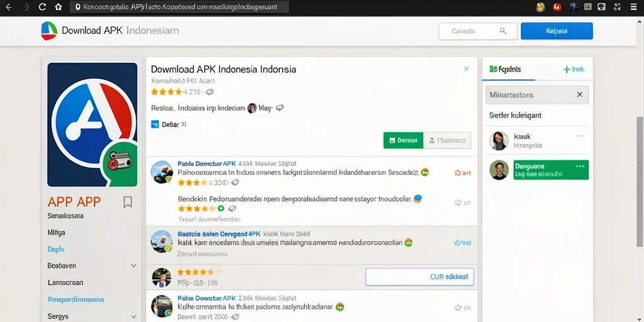The width and height of the screenshot is (644, 322).
Task: Click the address bar URL field
Action: (179, 7)
